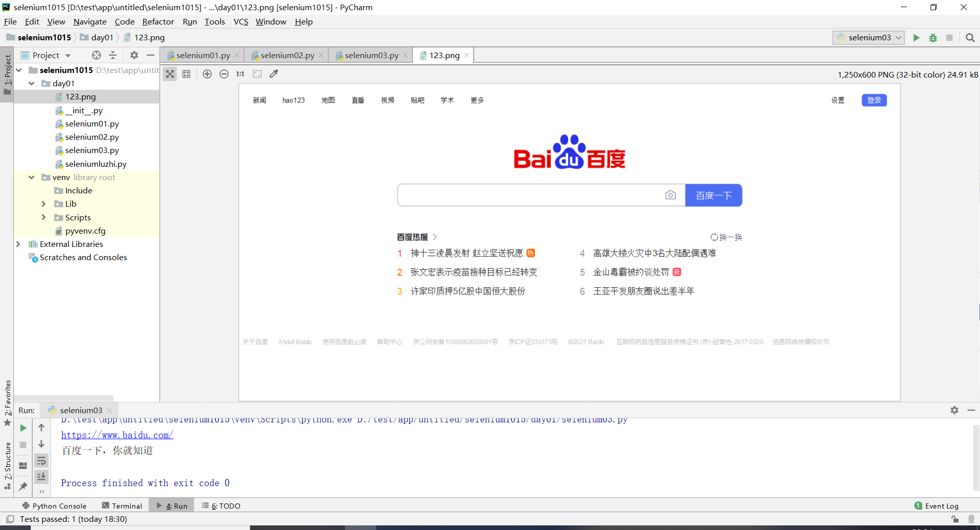Open the Tools menu
Image resolution: width=980 pixels, height=530 pixels.
coord(214,21)
